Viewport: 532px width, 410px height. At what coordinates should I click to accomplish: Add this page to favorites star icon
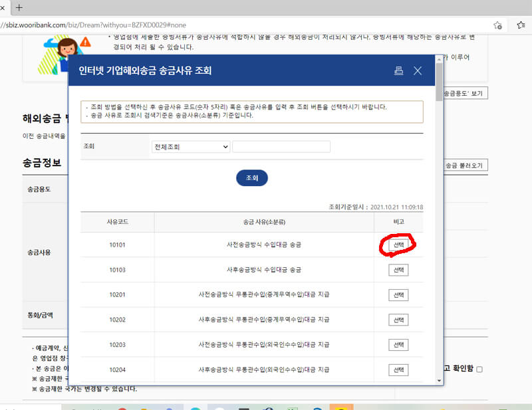(497, 25)
